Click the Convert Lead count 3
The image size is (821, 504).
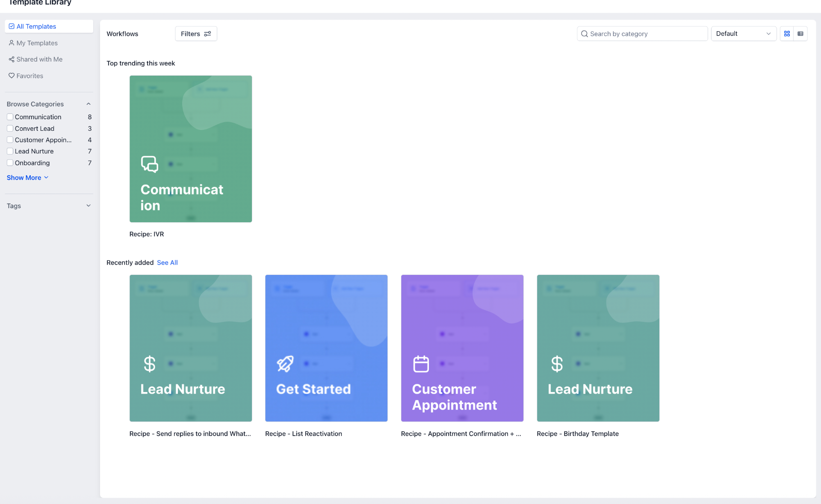[x=90, y=128]
